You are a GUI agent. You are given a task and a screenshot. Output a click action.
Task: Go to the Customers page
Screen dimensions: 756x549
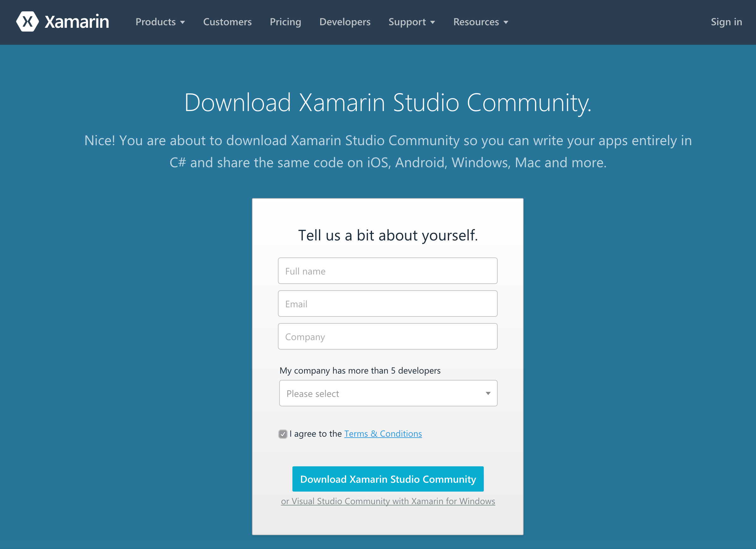pos(227,22)
